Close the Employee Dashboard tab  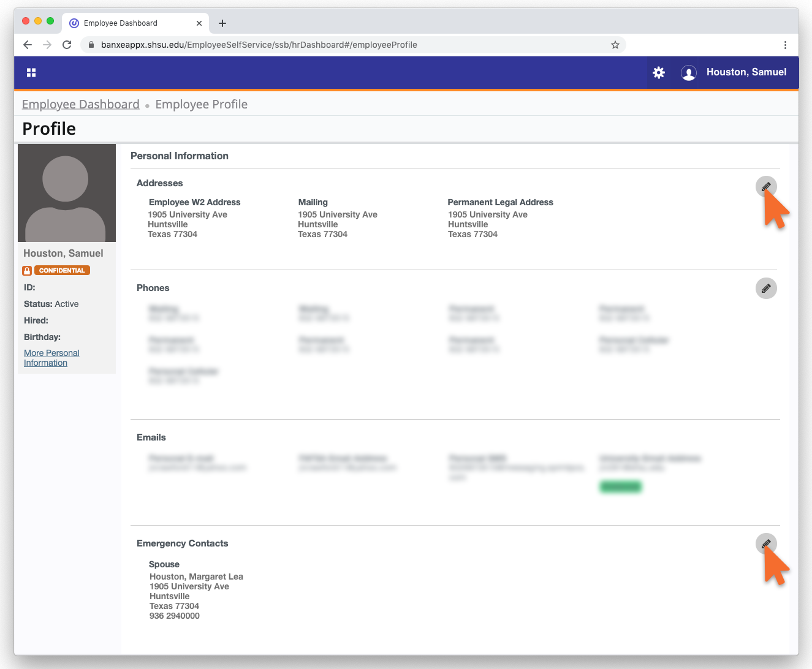(x=199, y=23)
